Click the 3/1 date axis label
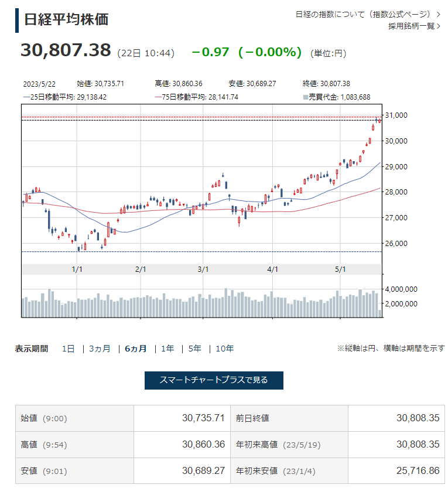This screenshot has width=448, height=488. tap(203, 269)
